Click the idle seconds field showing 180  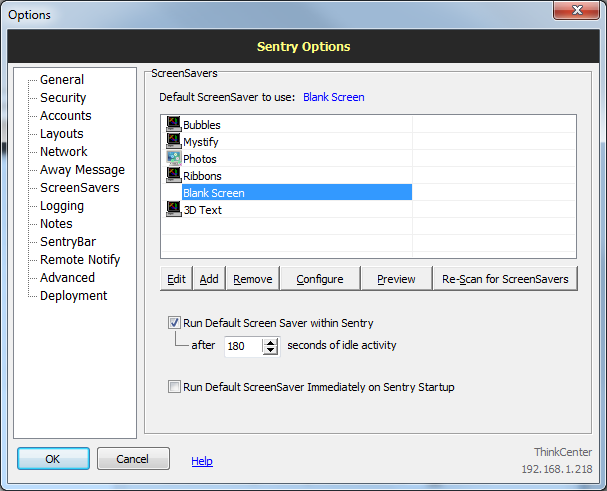point(244,346)
